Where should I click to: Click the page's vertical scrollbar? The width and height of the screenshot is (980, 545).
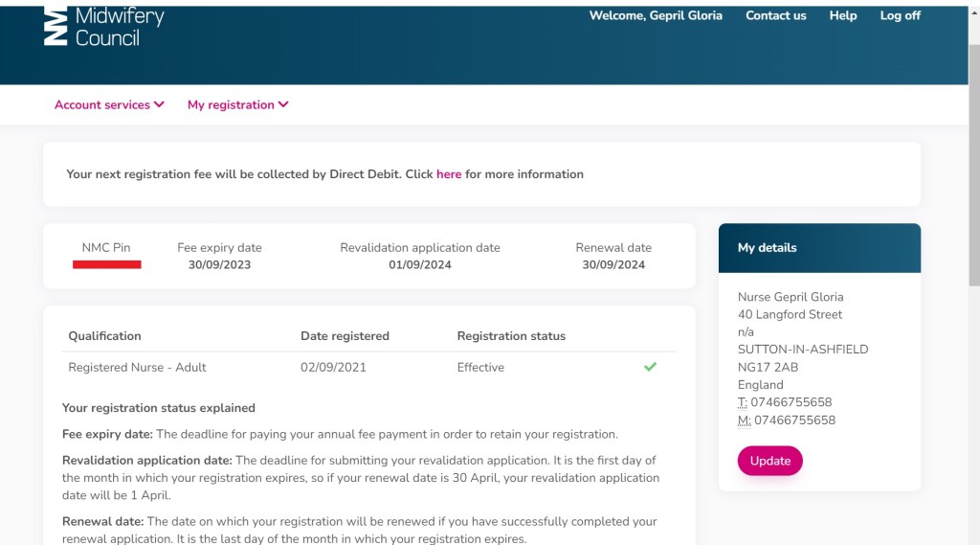coord(973,287)
